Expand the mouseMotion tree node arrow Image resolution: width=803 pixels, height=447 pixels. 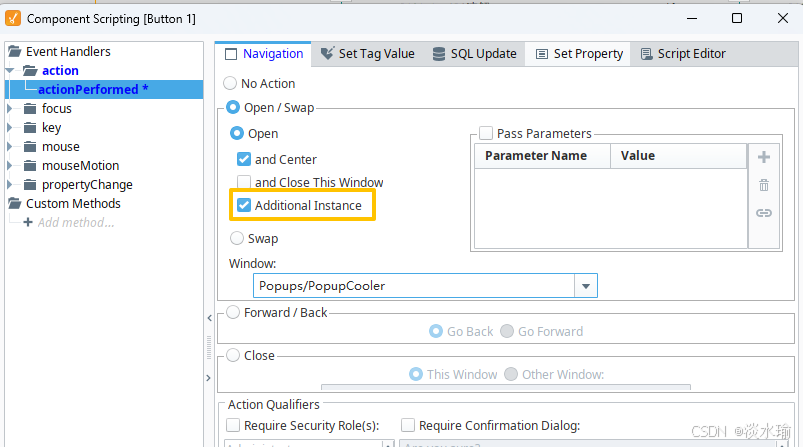pos(9,165)
